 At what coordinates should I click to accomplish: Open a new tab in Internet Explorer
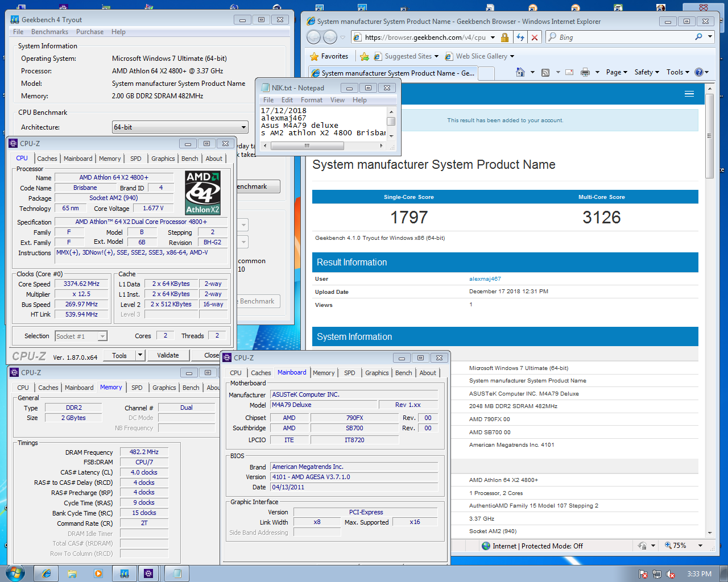click(x=486, y=73)
